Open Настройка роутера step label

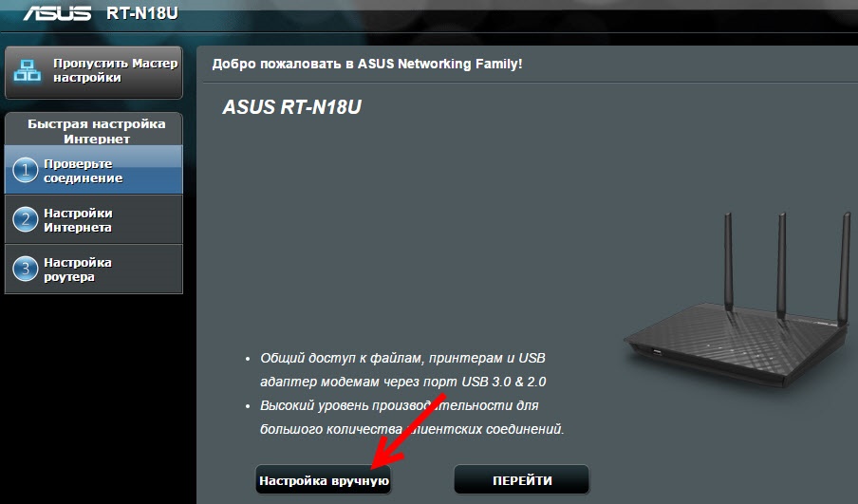(x=78, y=270)
